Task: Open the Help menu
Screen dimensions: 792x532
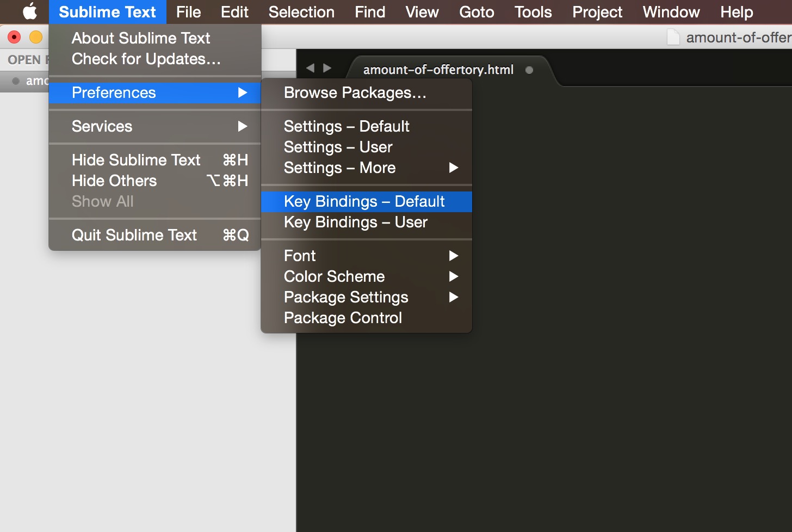Action: coord(737,12)
